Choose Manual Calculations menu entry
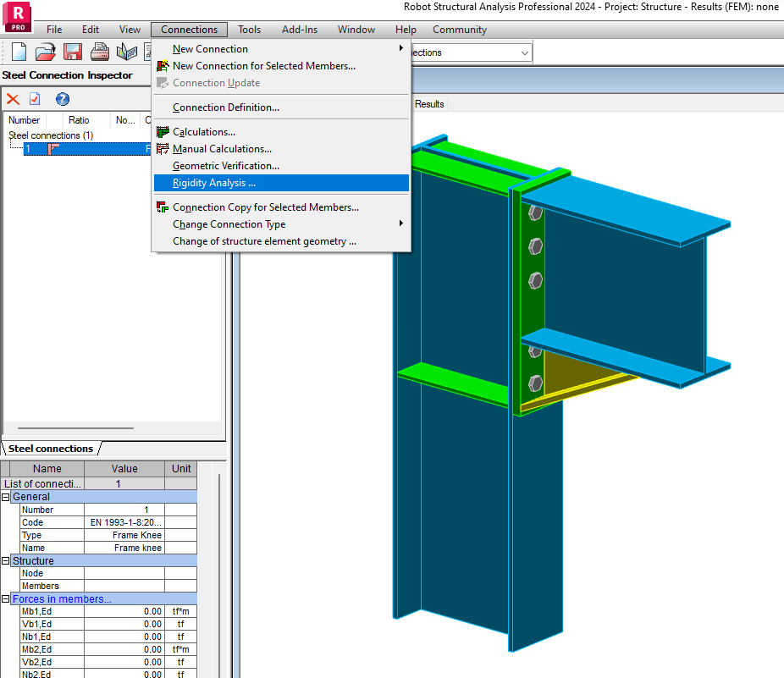Viewport: 784px width, 678px height. tap(281, 148)
